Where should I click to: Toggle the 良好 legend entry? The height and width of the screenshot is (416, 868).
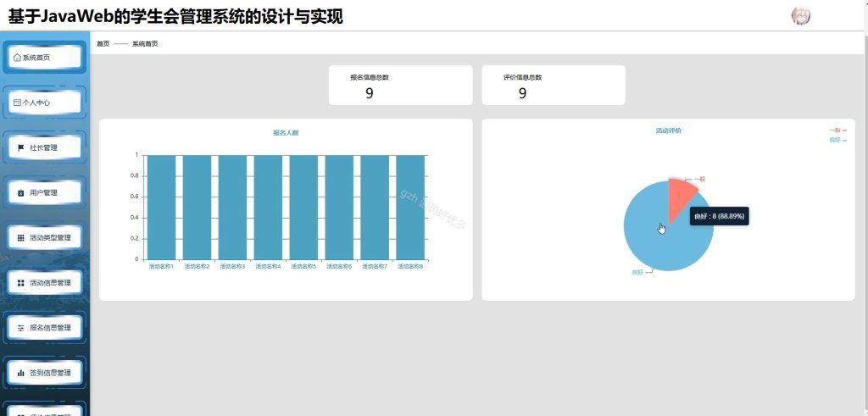(x=837, y=140)
